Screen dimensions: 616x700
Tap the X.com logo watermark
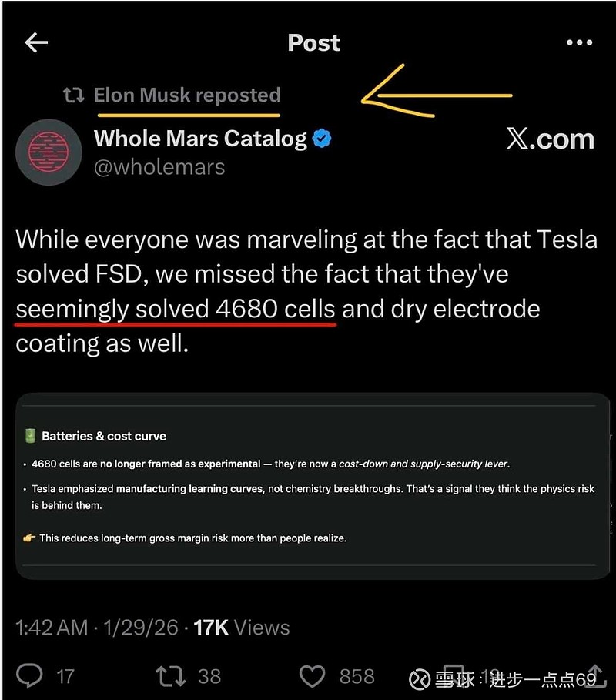[x=551, y=139]
